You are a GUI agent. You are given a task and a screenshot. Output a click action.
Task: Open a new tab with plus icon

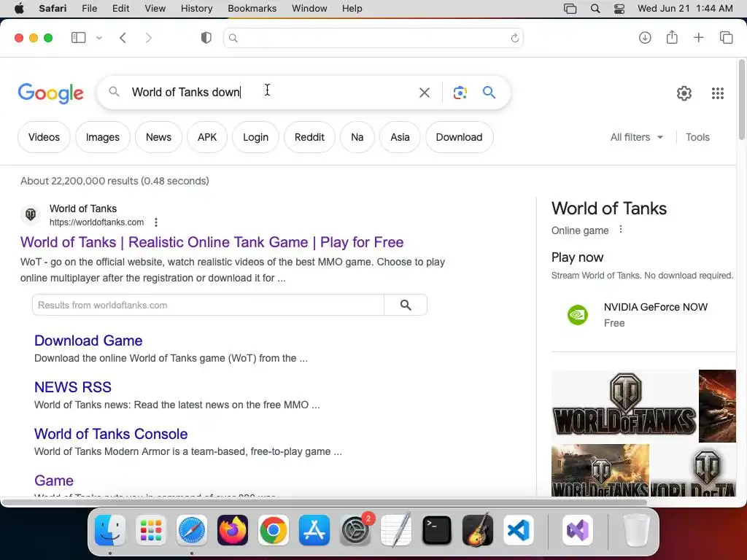[698, 38]
